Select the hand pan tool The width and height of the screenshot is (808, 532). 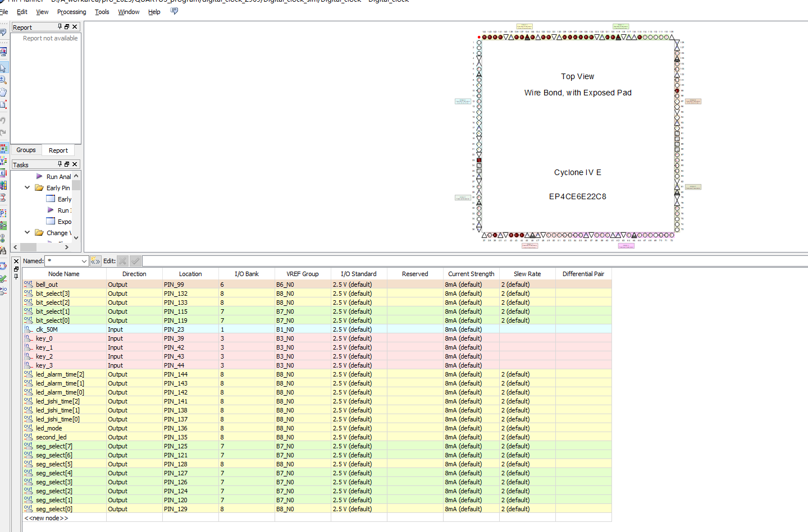pos(3,92)
